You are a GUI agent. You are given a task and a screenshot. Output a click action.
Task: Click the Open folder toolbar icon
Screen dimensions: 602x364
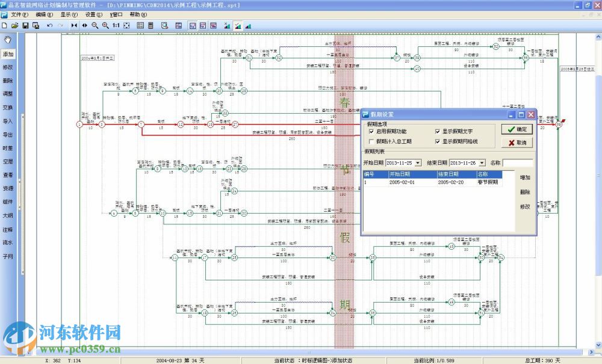click(15, 26)
